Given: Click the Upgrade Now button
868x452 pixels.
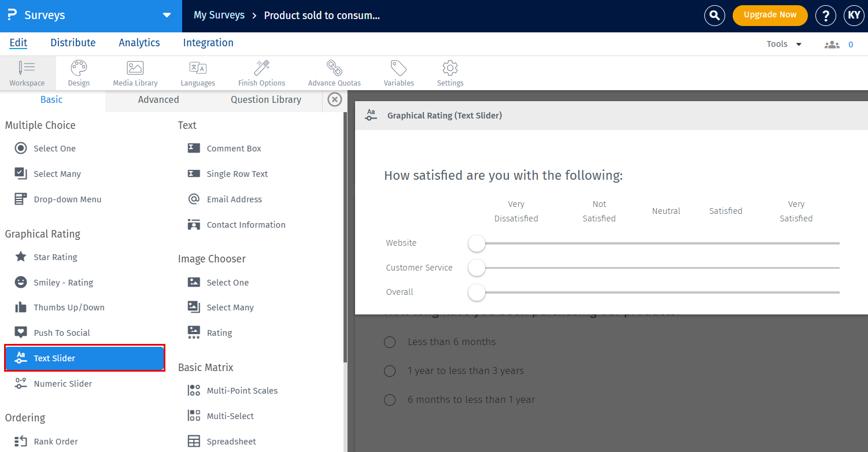Looking at the screenshot, I should (770, 16).
